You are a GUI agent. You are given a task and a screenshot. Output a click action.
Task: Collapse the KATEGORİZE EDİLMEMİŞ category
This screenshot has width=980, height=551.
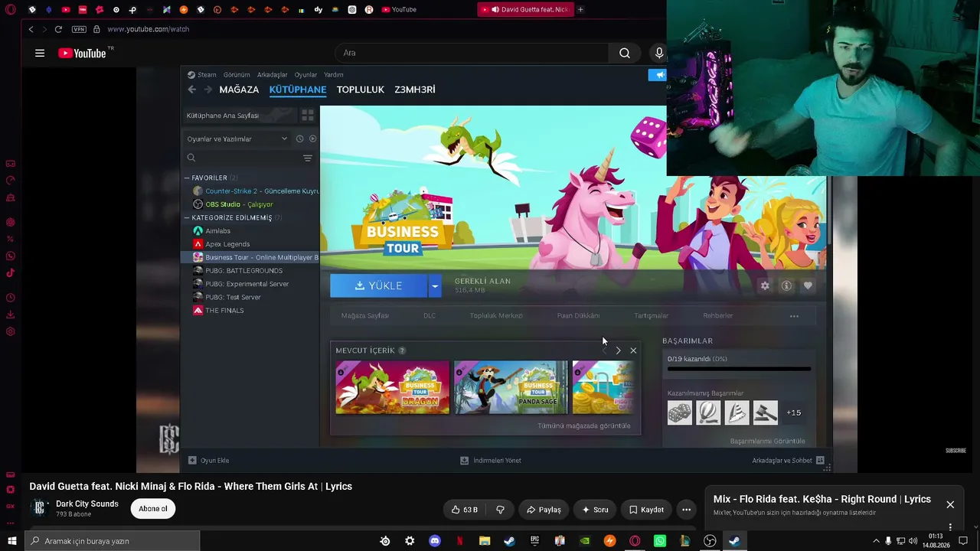tap(187, 217)
